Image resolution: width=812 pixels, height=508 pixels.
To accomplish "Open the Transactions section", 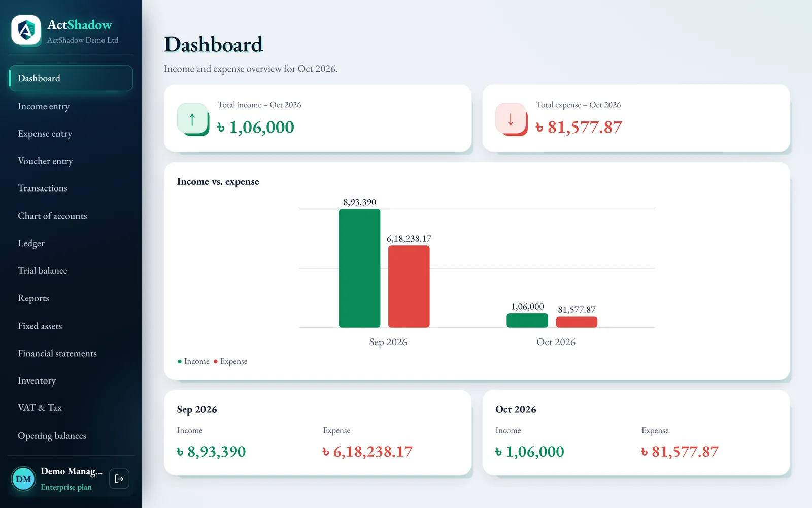I will (71, 188).
